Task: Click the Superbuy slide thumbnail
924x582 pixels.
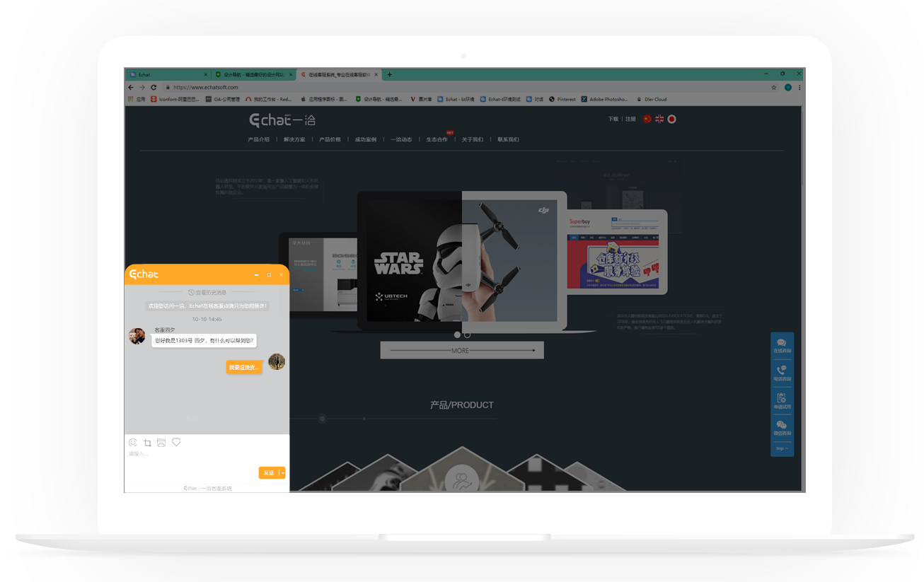Action: (617, 252)
